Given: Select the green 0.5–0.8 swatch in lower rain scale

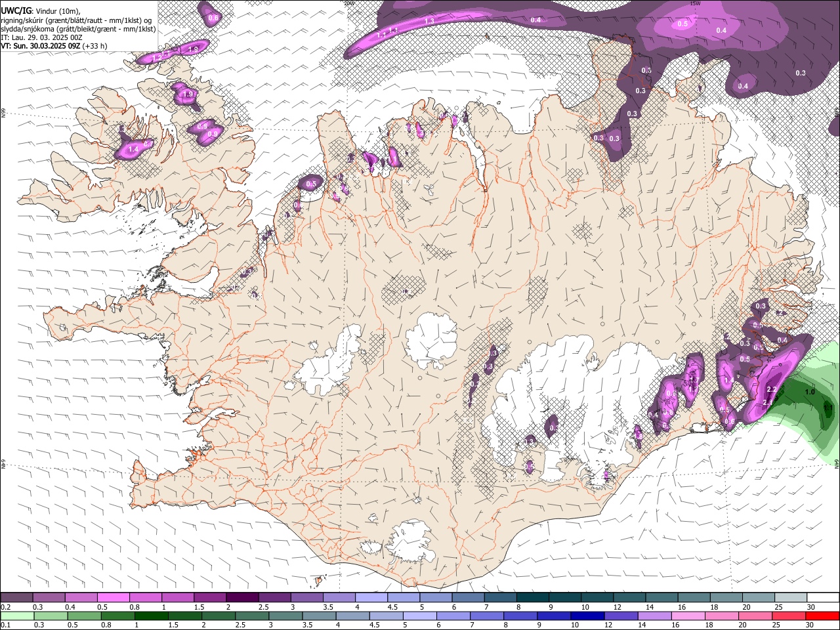Looking at the screenshot, I should pos(84,616).
